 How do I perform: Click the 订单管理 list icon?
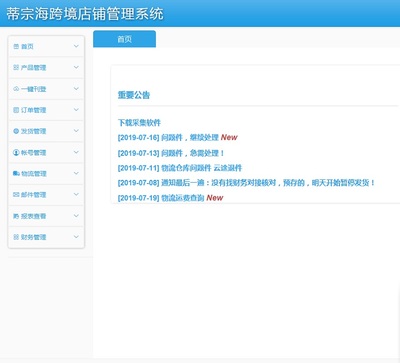coord(16,110)
